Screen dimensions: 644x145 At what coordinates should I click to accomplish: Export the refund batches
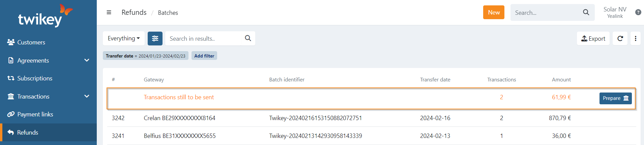(x=593, y=39)
